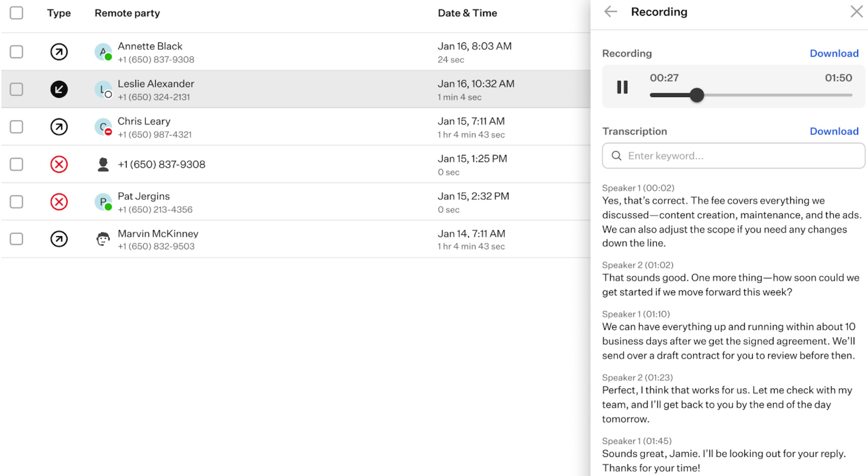Click the name Chris Leary
This screenshot has height=476, width=868.
[144, 121]
